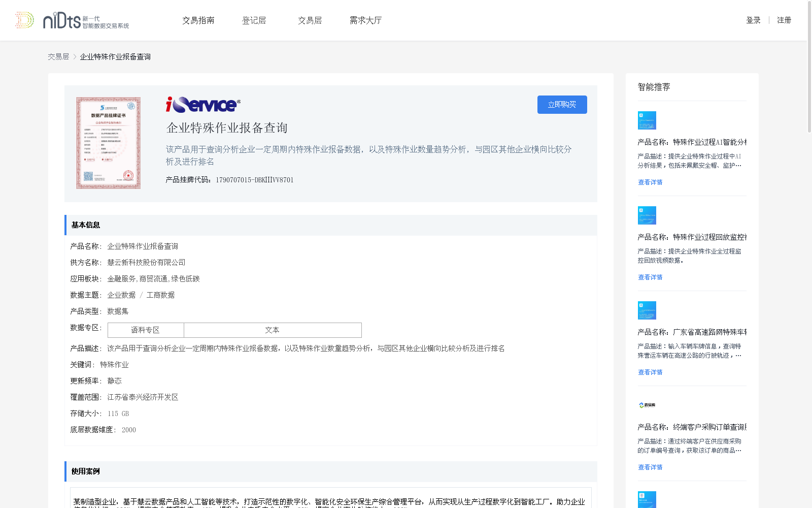The image size is (812, 508).
Task: Click the 文本 cell
Action: pos(273,330)
